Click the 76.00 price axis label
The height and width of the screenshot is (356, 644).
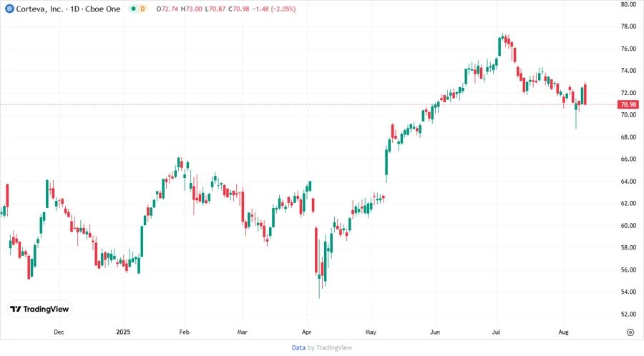(628, 49)
